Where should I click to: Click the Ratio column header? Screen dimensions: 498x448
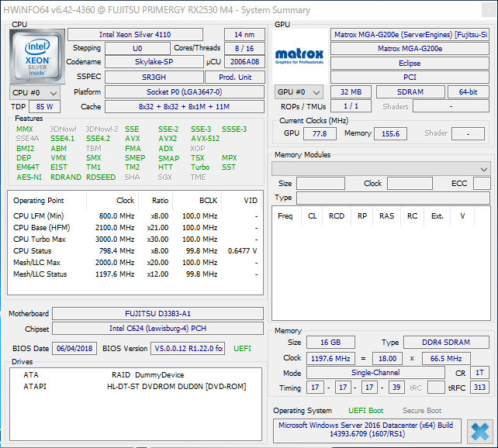(156, 201)
